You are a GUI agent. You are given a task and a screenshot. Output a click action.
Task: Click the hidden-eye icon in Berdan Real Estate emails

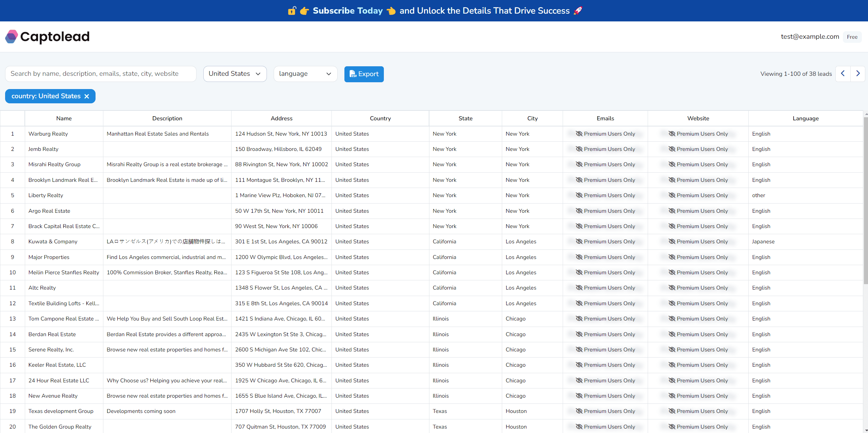(x=579, y=334)
